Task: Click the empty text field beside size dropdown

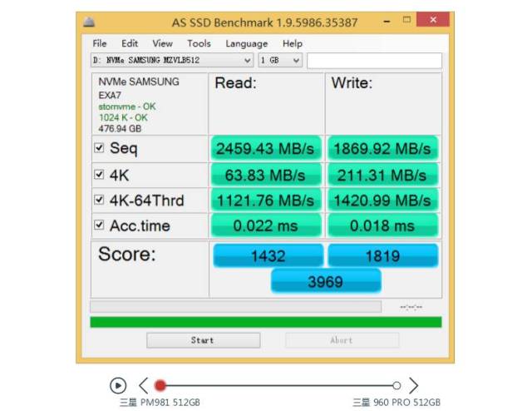Action: [x=374, y=61]
